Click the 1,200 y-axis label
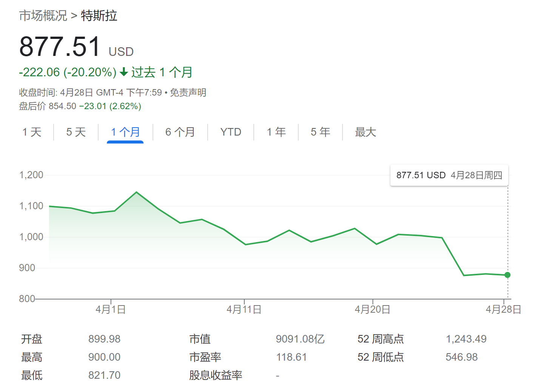The image size is (546, 392). click(31, 175)
